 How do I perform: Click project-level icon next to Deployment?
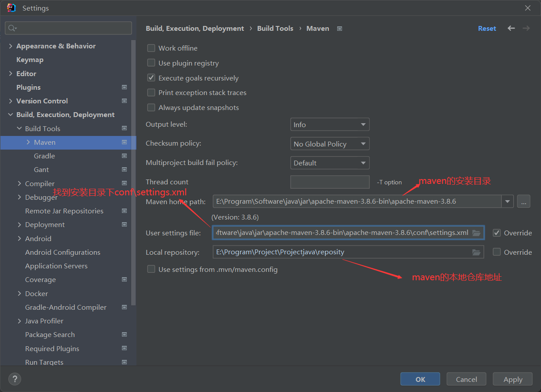pyautogui.click(x=124, y=224)
